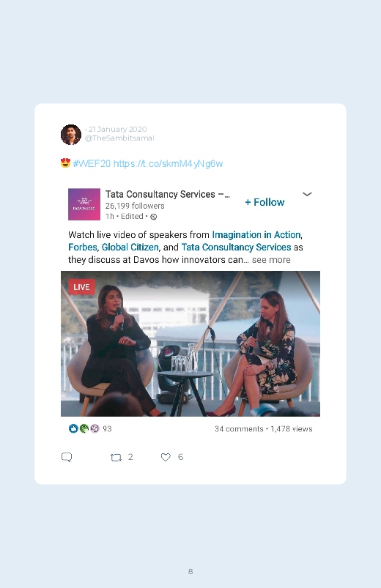
Task: Like the tweet with the heart icon
Action: coord(166,457)
